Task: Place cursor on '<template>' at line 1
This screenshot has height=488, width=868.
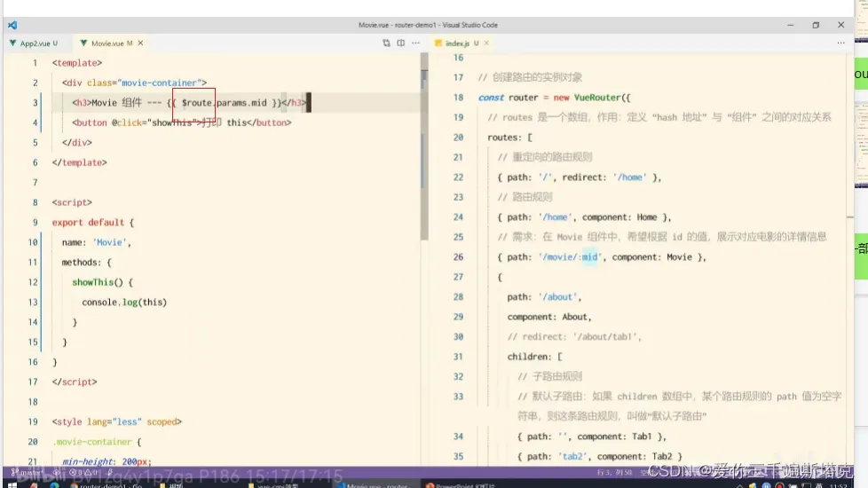Action: [77, 63]
